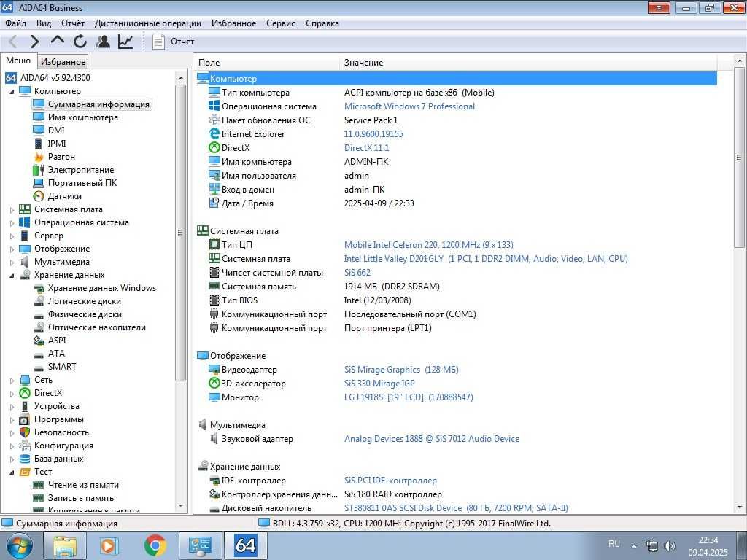
Task: Collapse the Тест tree node
Action: 12,472
